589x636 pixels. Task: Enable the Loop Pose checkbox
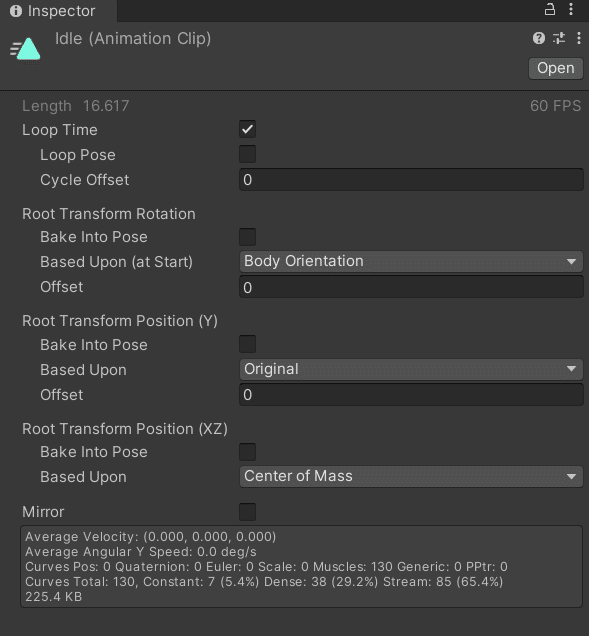click(x=247, y=155)
